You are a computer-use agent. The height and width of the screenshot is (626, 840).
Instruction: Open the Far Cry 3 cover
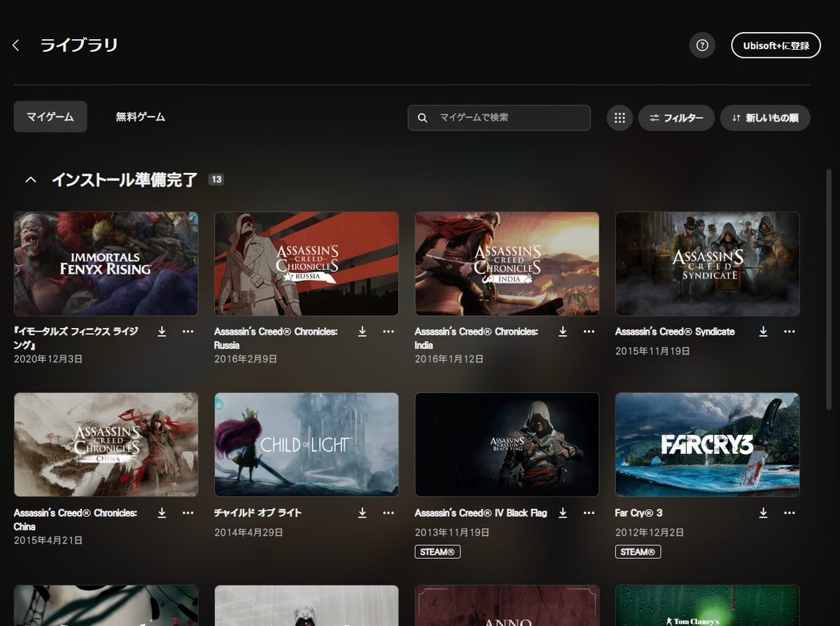(x=707, y=444)
